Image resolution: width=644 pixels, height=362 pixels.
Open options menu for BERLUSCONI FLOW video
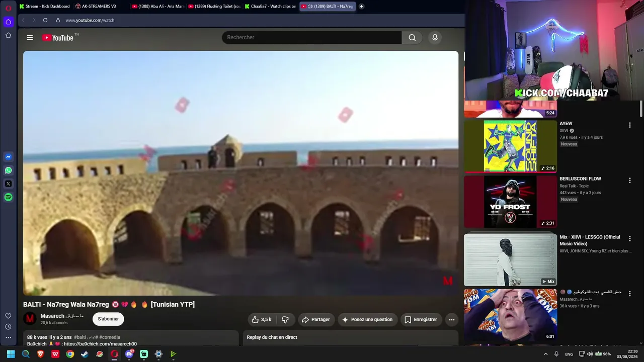click(629, 180)
